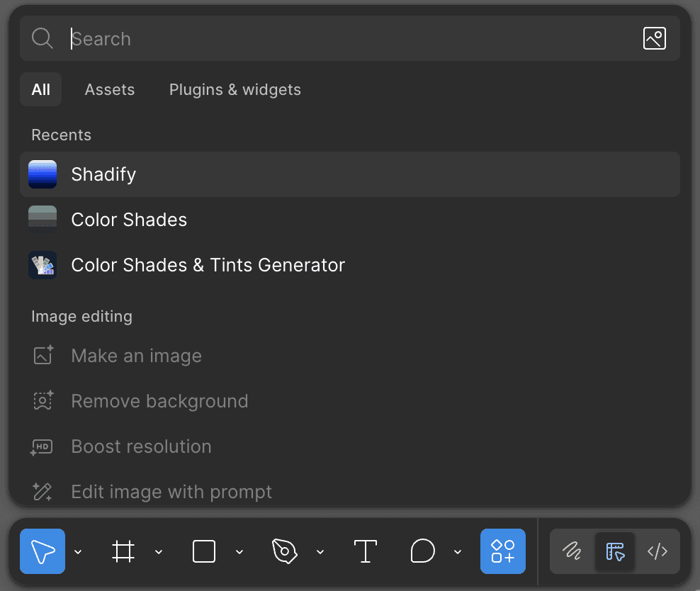
Task: Switch to the Assets tab
Action: pyautogui.click(x=110, y=90)
